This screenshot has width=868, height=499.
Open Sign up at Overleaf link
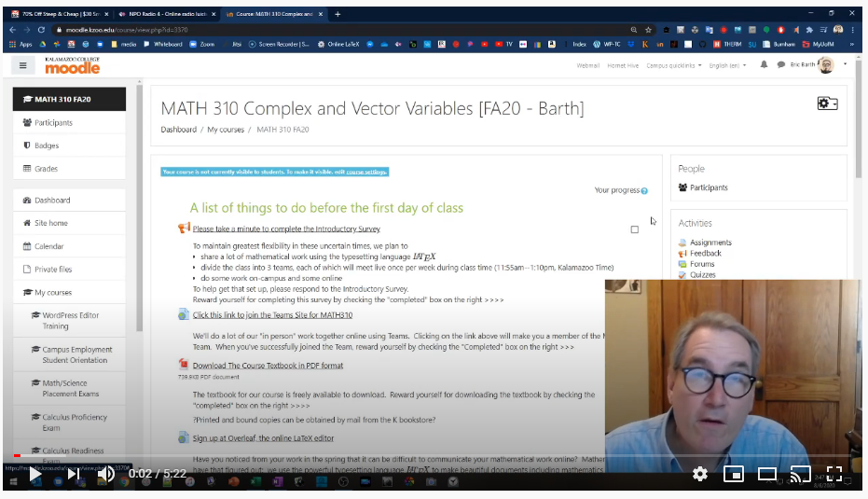pyautogui.click(x=263, y=437)
